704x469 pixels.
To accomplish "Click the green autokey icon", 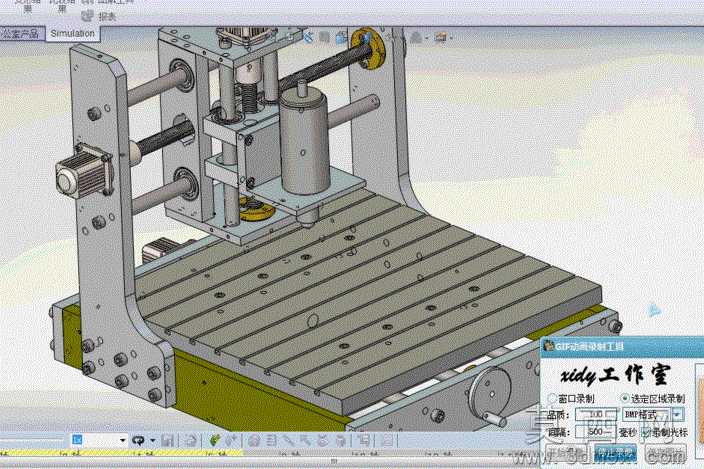I will coord(215,440).
